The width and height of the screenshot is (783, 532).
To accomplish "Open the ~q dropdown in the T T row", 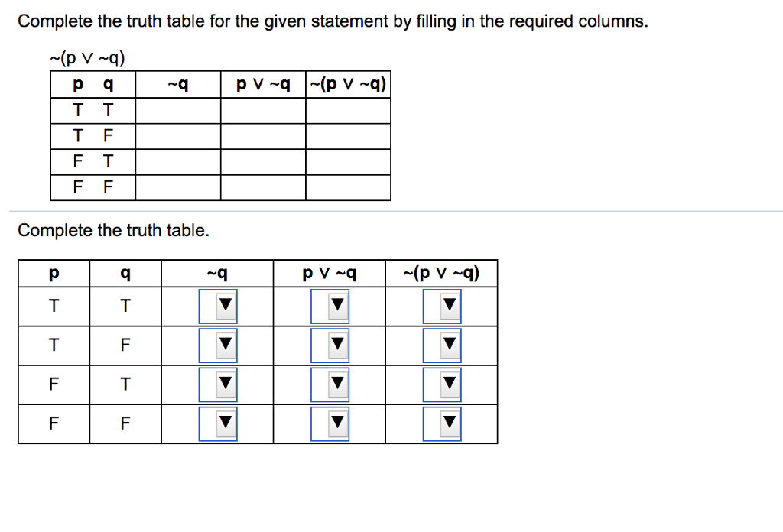I will click(x=220, y=306).
